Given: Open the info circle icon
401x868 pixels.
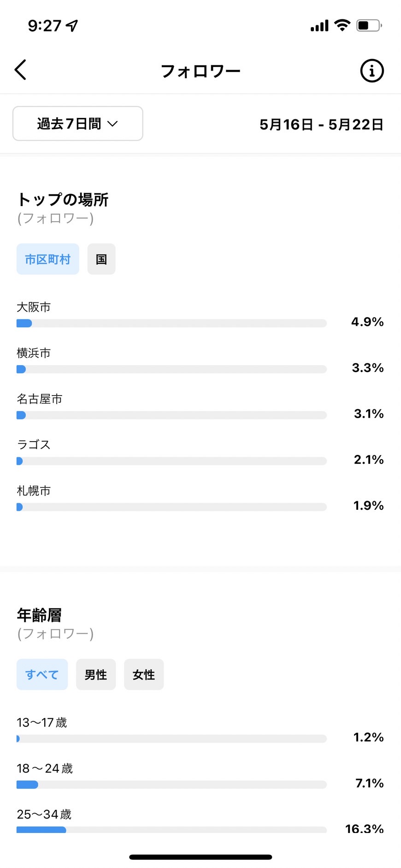Looking at the screenshot, I should tap(372, 71).
